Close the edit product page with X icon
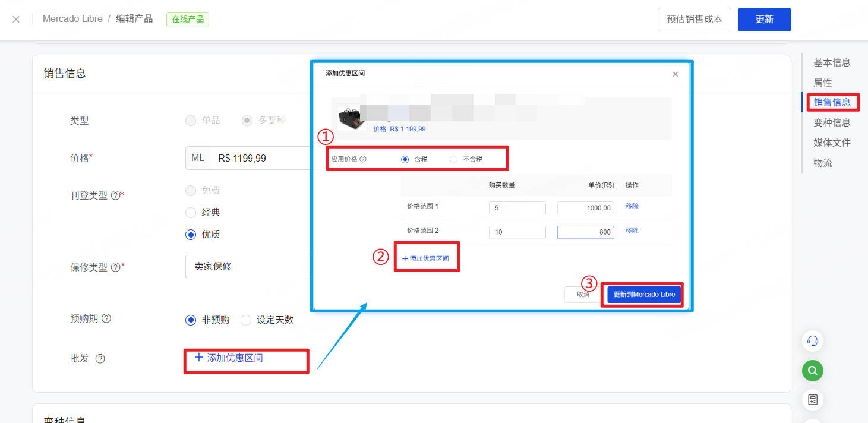 (x=16, y=20)
